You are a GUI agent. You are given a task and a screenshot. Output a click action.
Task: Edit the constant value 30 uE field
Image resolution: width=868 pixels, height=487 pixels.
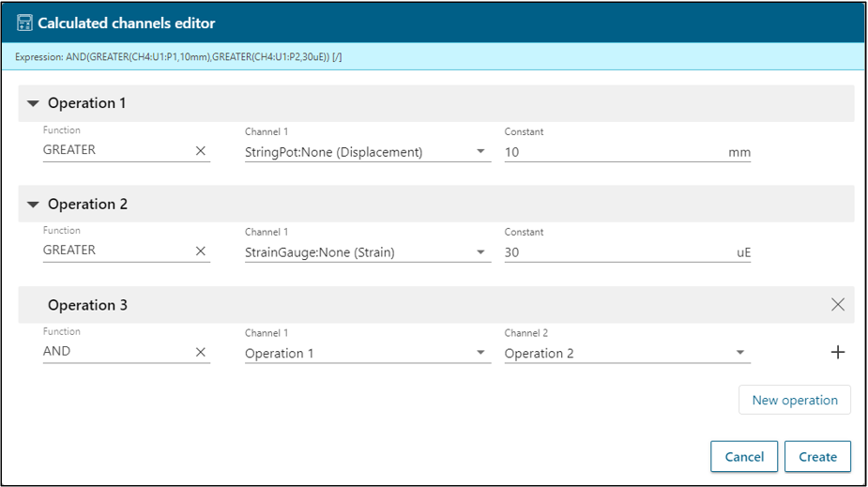(610, 251)
